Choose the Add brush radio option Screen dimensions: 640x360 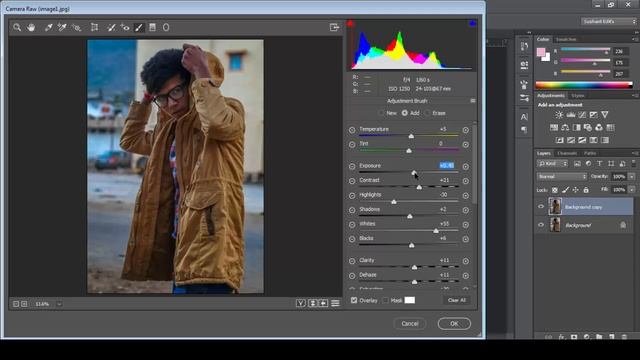coord(404,113)
